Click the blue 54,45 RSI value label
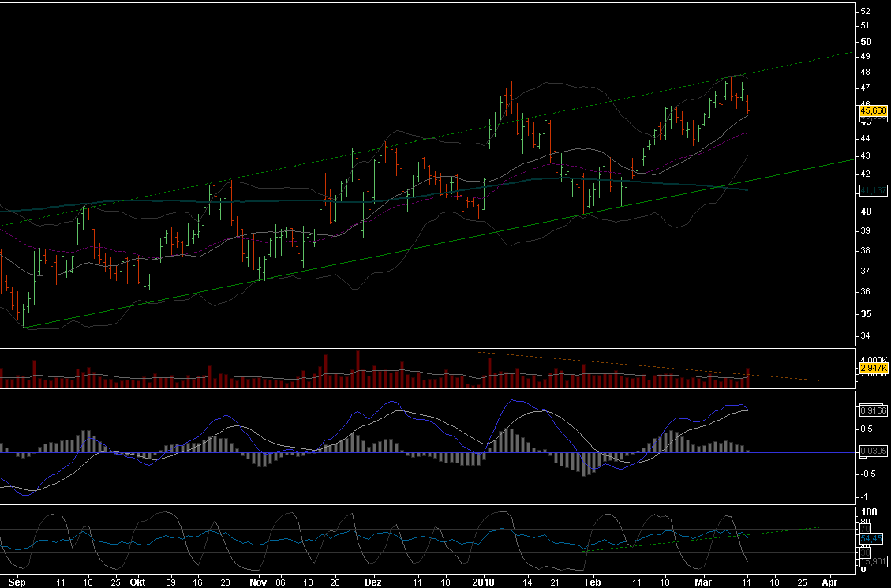 pos(872,538)
